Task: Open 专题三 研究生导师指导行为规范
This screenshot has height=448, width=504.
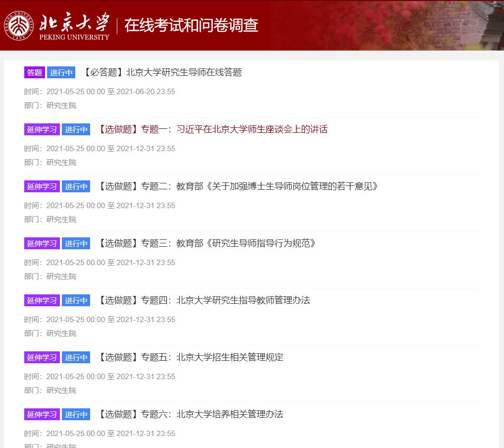Action: click(207, 243)
